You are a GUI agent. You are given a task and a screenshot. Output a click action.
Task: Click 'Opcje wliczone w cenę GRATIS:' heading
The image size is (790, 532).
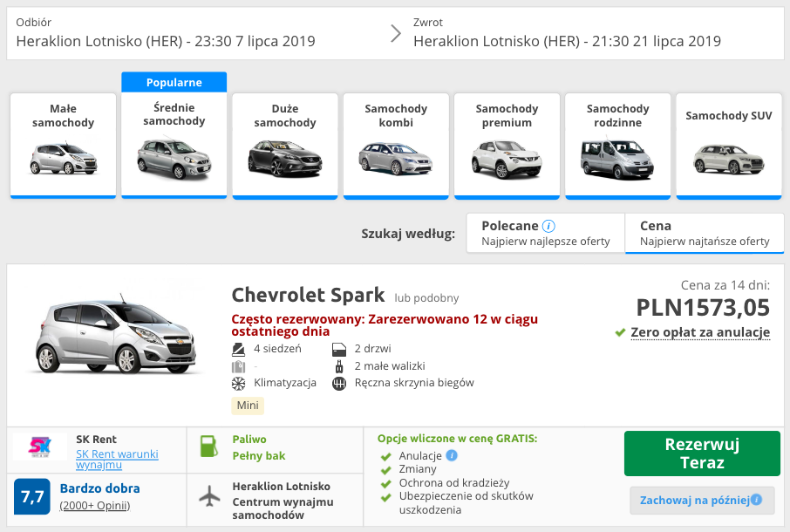[458, 439]
